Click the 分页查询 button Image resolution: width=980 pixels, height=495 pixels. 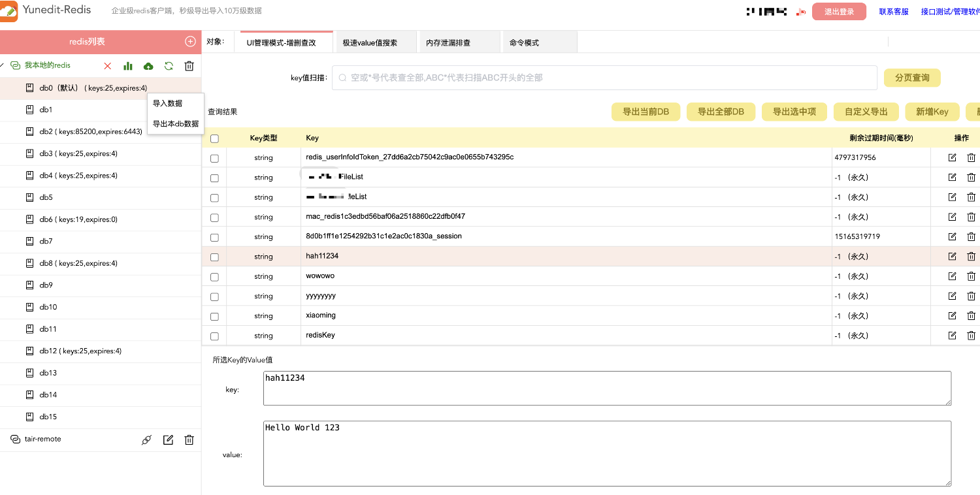pyautogui.click(x=911, y=78)
